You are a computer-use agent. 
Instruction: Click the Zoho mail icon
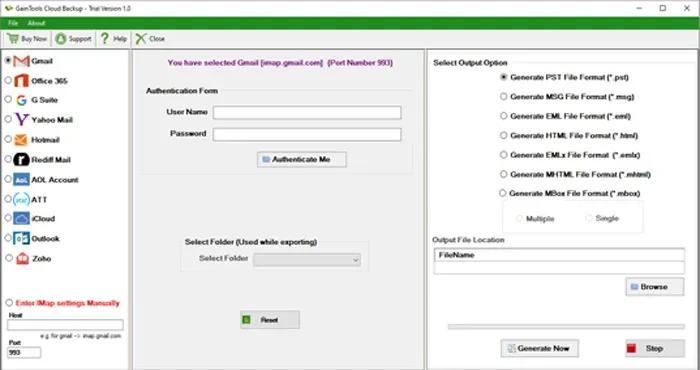point(22,258)
